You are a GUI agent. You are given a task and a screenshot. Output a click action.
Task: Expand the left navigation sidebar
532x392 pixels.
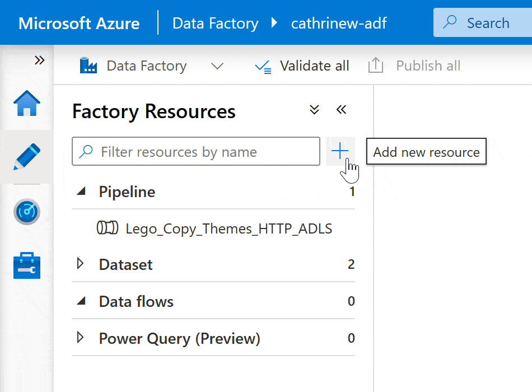coord(39,60)
